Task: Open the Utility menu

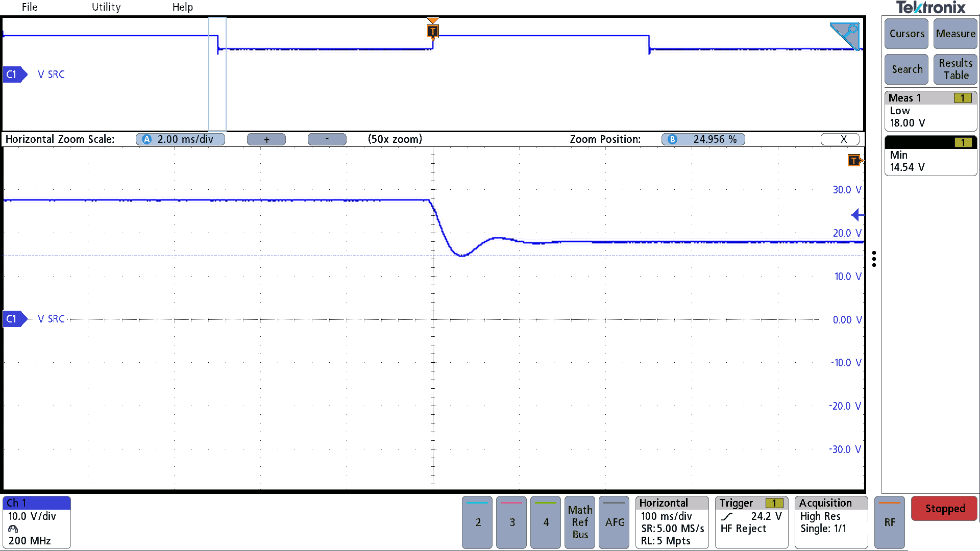Action: pos(106,7)
